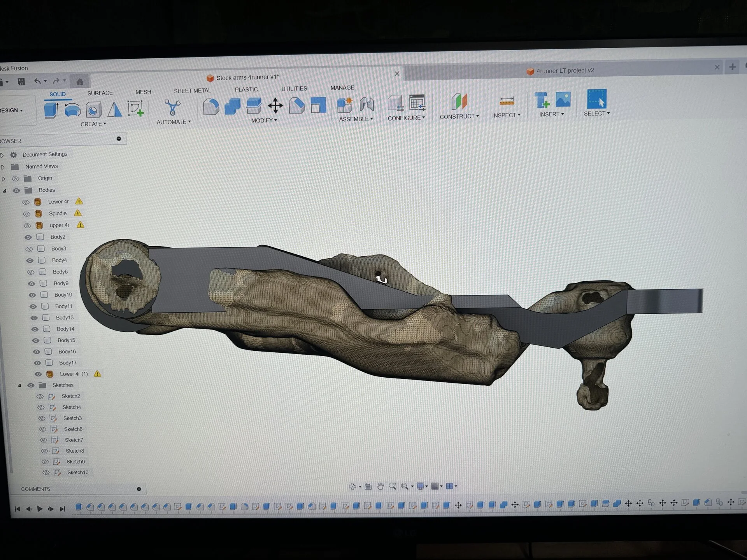The image size is (747, 560).
Task: Click the Save icon
Action: [x=21, y=81]
